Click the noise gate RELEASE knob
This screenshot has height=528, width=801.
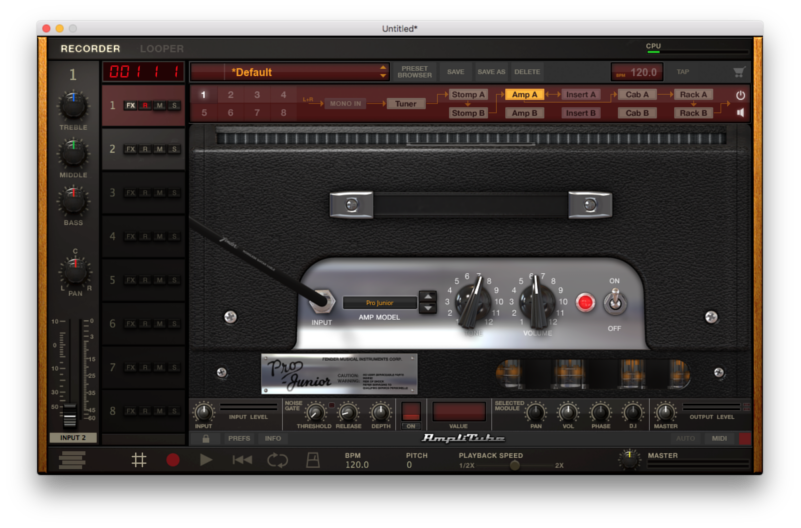(x=348, y=412)
